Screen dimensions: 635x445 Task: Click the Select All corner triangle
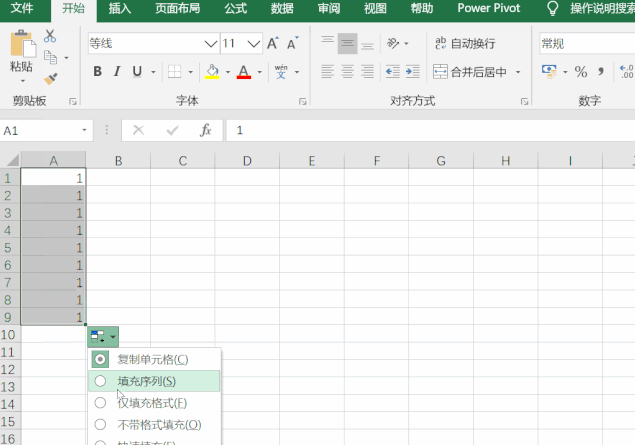coord(12,160)
